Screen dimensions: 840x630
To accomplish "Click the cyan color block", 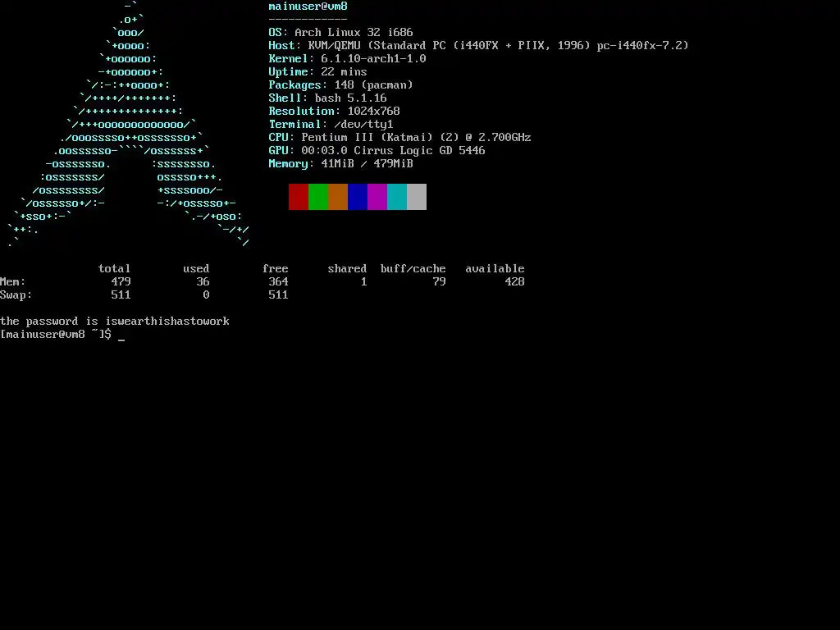I will tap(397, 197).
